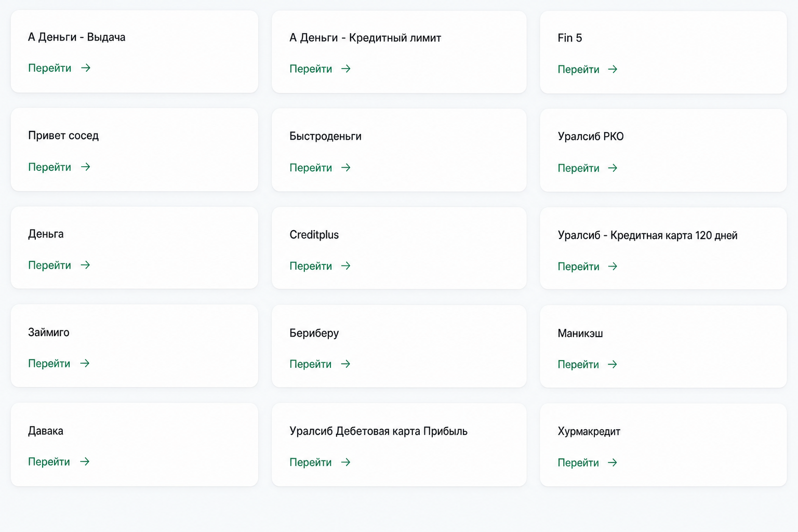Select the "Займиго" card title
The image size is (798, 532).
click(x=49, y=332)
